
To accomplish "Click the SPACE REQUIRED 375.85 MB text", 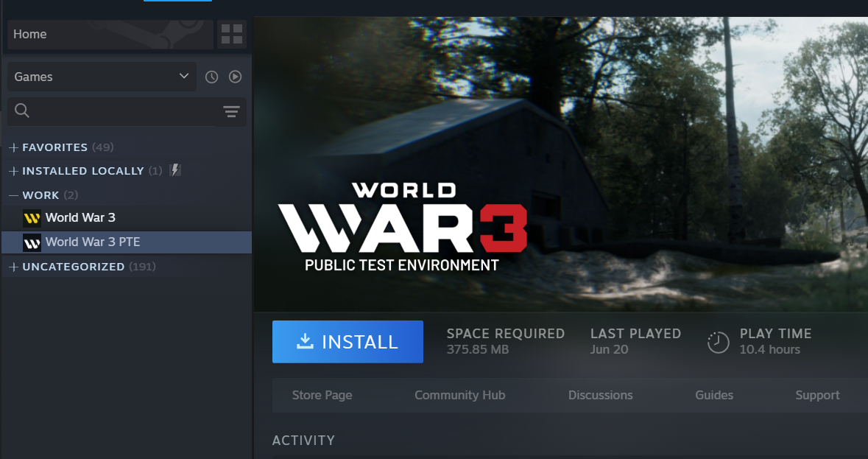I will [506, 341].
